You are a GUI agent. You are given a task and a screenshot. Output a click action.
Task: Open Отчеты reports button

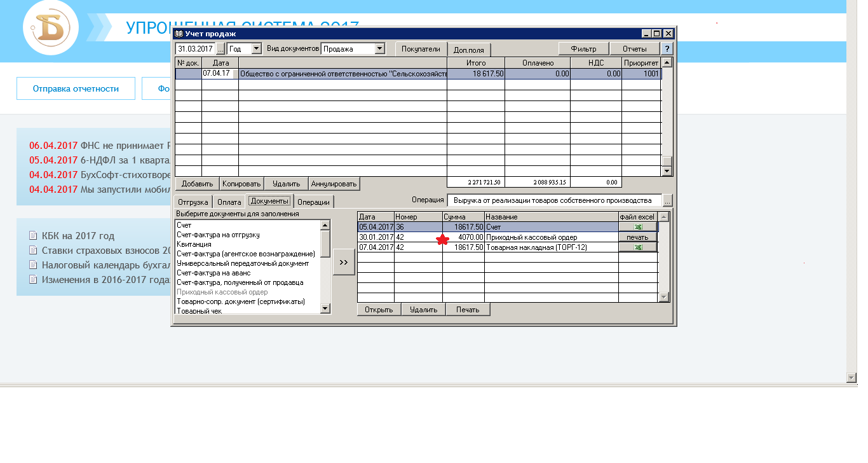(634, 49)
